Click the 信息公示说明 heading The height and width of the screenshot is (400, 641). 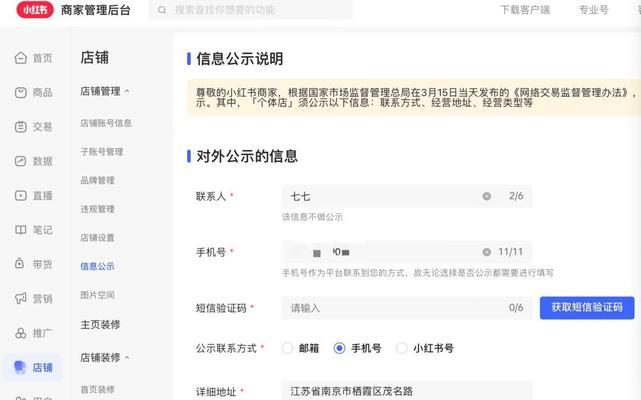click(240, 58)
